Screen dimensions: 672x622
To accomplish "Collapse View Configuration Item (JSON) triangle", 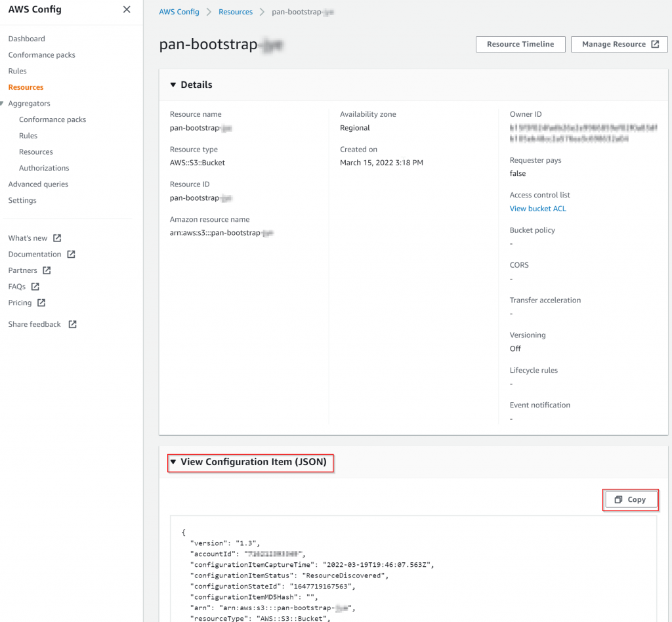I will pos(173,462).
